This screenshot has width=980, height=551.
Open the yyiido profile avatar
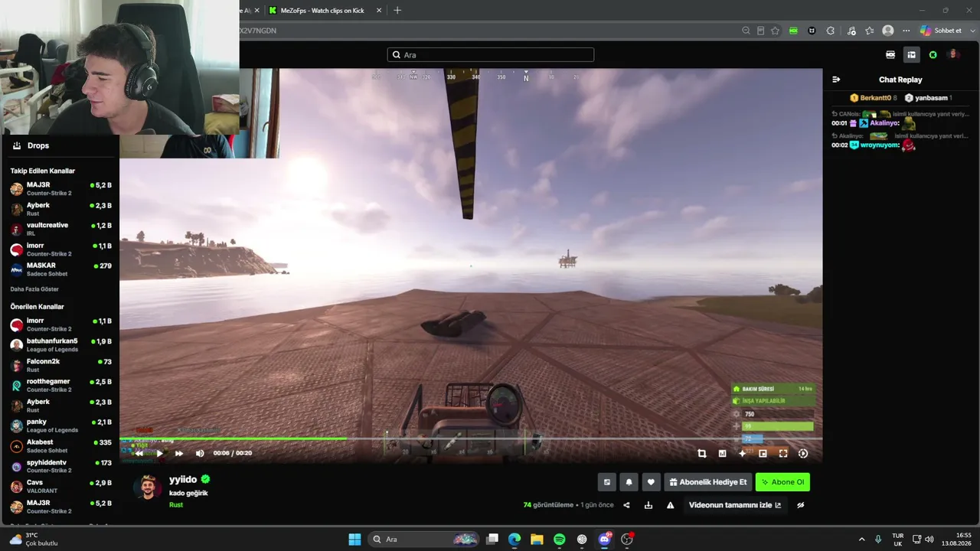coord(148,487)
